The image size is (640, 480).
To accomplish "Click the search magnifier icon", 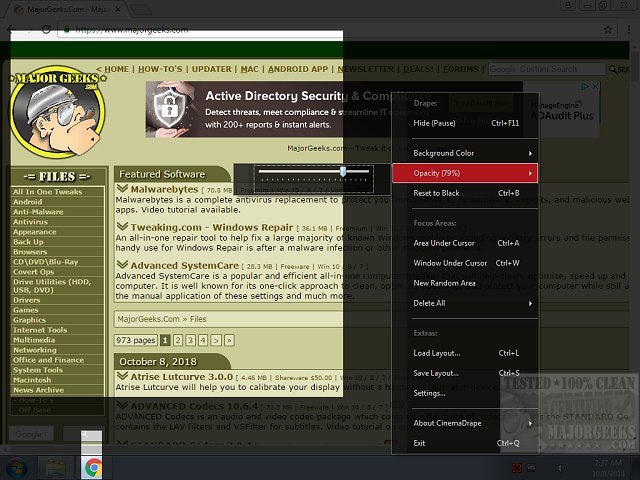I will coord(613,69).
